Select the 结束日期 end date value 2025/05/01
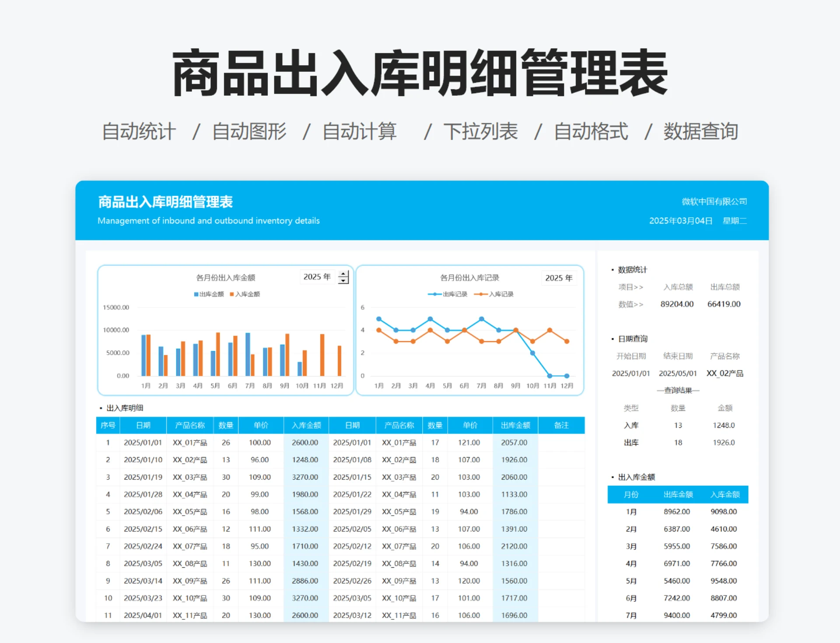 678,373
